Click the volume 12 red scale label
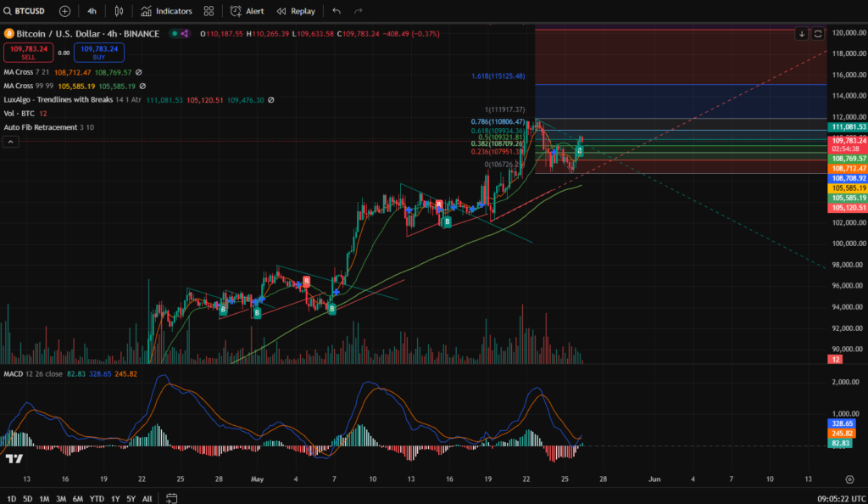Viewport: 868px width, 504px height. coord(835,360)
